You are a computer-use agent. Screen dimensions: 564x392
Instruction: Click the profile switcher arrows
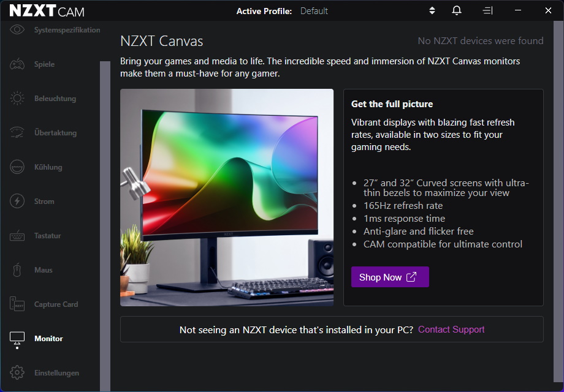coord(432,10)
